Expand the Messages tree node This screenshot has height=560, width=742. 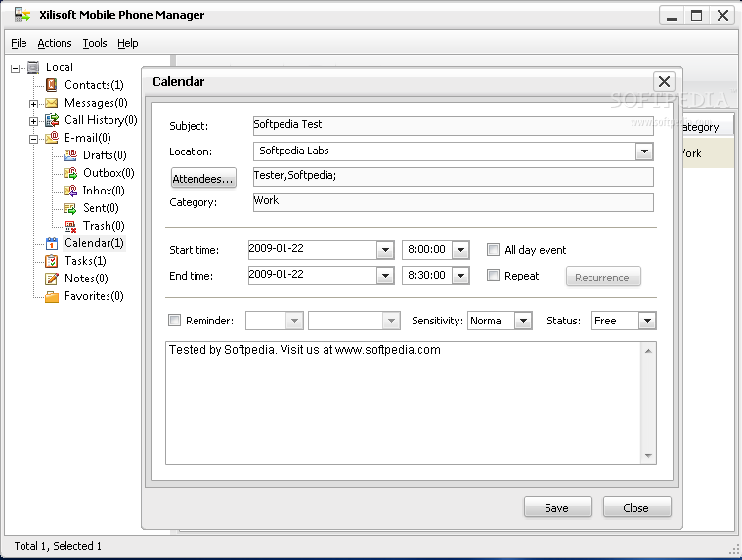coord(33,104)
